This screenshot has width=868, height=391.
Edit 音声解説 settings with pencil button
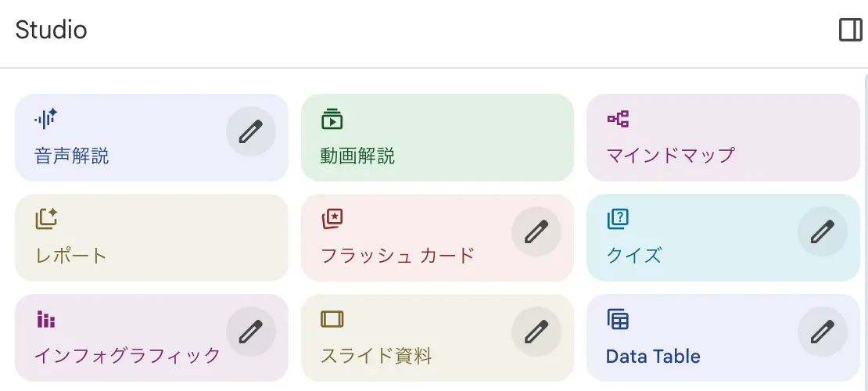point(250,131)
